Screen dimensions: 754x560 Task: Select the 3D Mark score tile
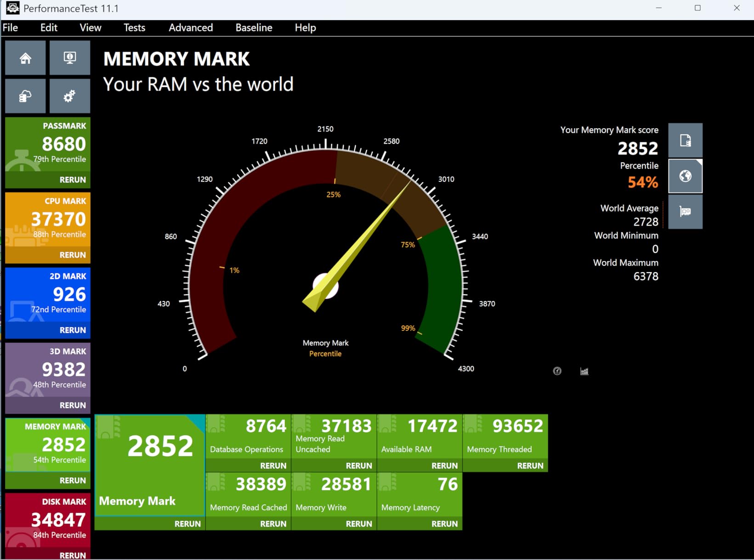(x=48, y=370)
